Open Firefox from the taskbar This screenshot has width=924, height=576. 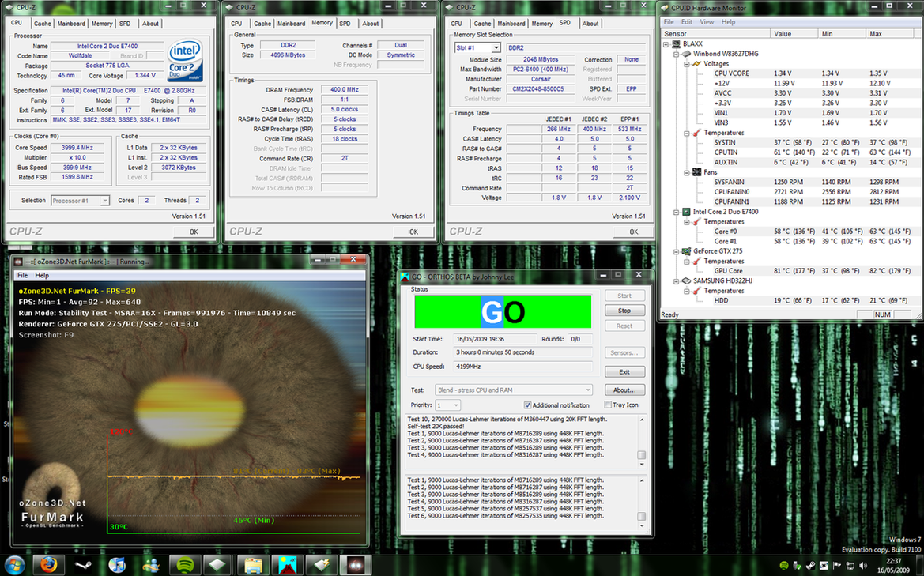49,565
